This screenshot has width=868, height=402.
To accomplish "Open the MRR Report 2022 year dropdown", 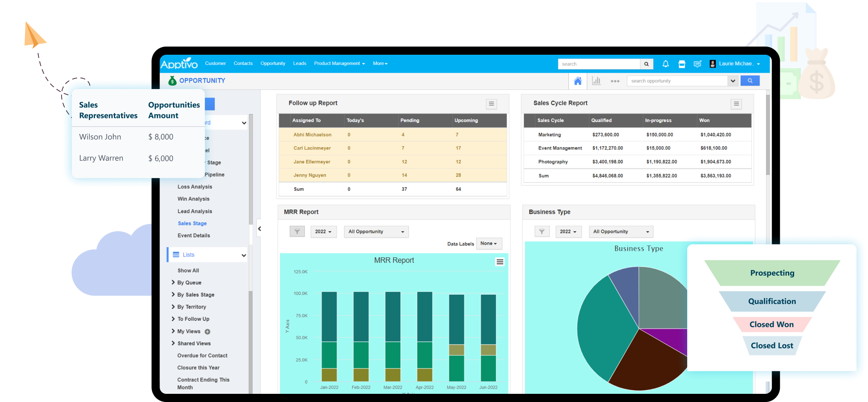I will (x=323, y=232).
